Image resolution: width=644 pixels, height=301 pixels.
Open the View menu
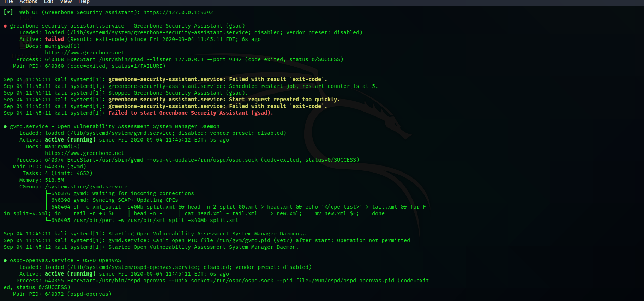point(66,2)
